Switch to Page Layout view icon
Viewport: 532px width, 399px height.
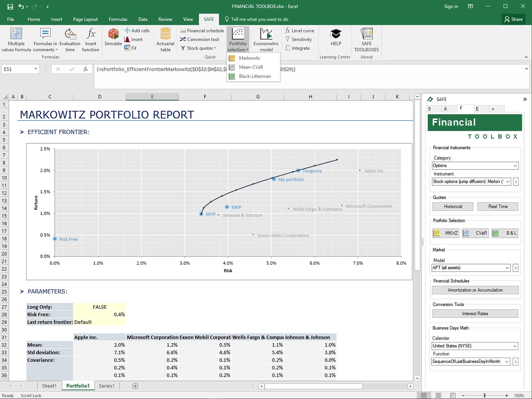(x=438, y=396)
